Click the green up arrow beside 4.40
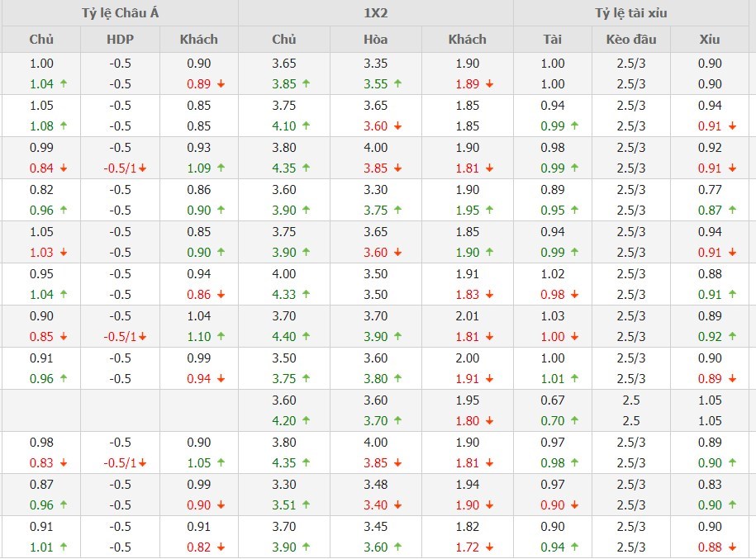756x559 pixels. click(306, 337)
